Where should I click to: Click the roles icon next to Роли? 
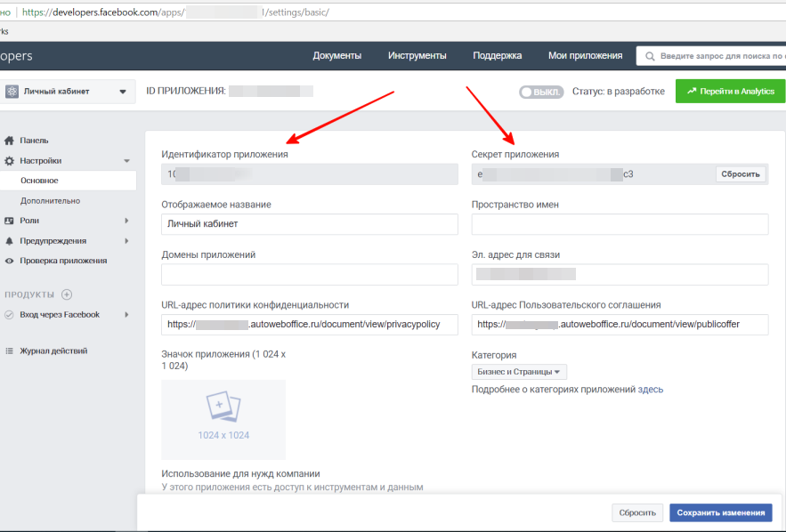(9, 221)
